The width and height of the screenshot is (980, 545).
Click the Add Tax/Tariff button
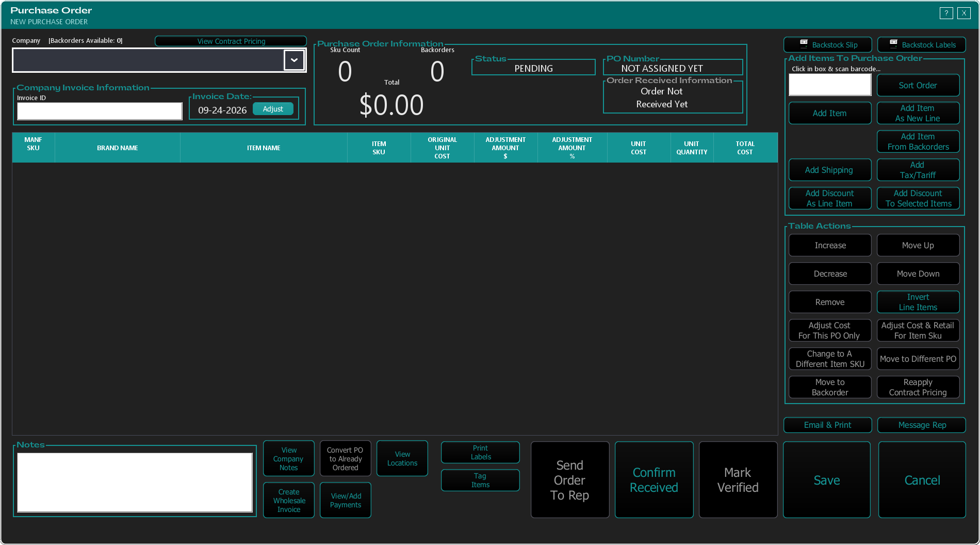[x=918, y=170]
